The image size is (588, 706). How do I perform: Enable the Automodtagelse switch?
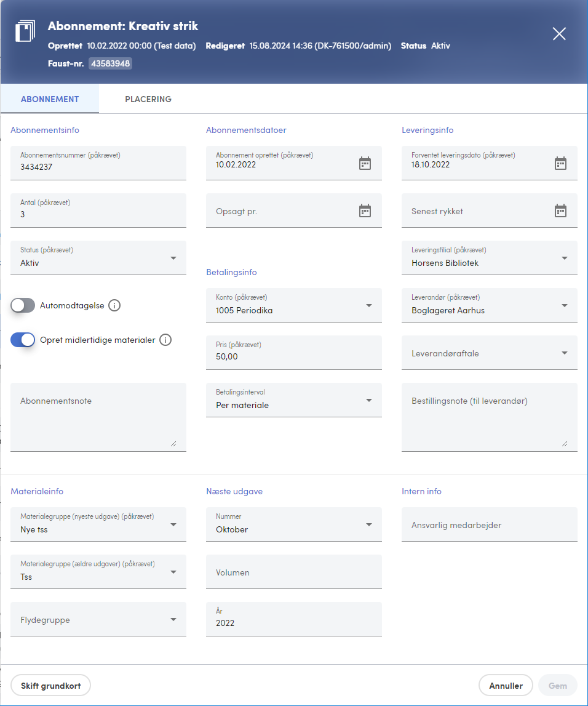point(23,305)
